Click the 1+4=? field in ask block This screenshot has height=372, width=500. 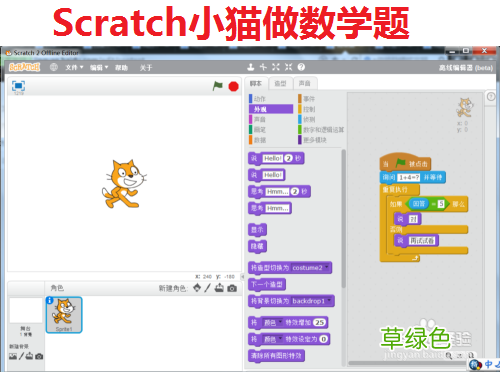point(409,177)
